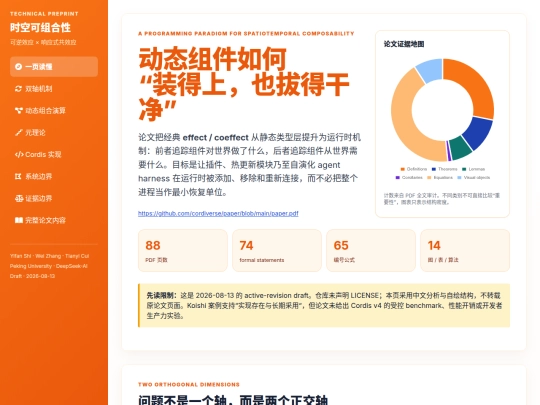
Task: Click the open book icon for 完整论文内容
Action: (19, 220)
